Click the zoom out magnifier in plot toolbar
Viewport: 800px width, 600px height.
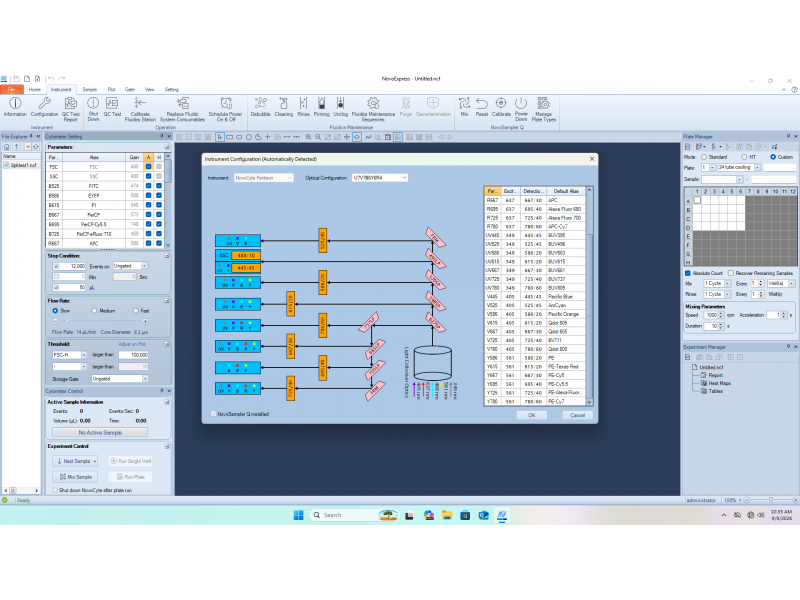(318, 137)
